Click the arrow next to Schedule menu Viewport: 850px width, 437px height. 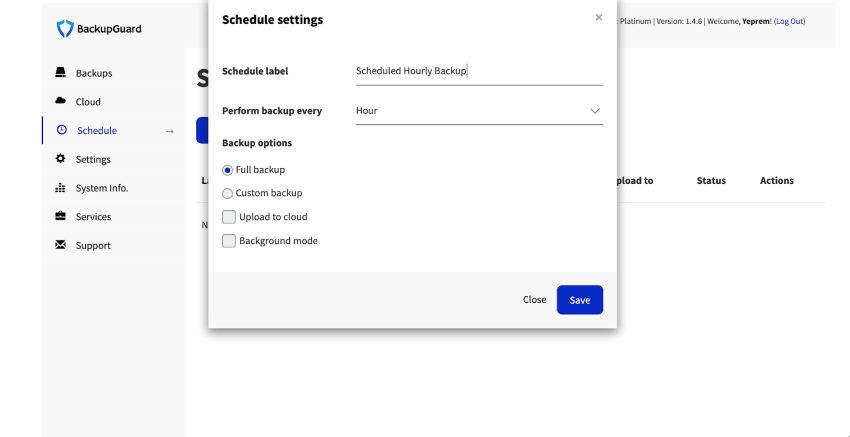pyautogui.click(x=169, y=131)
